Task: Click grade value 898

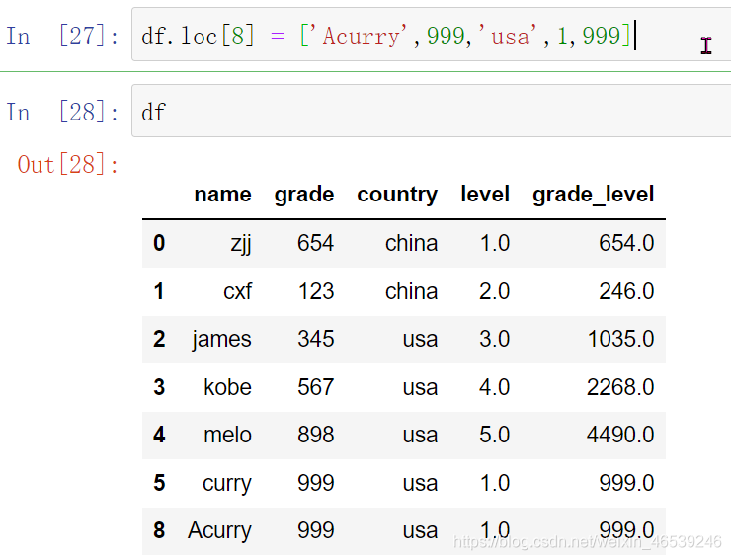Action: [x=316, y=435]
